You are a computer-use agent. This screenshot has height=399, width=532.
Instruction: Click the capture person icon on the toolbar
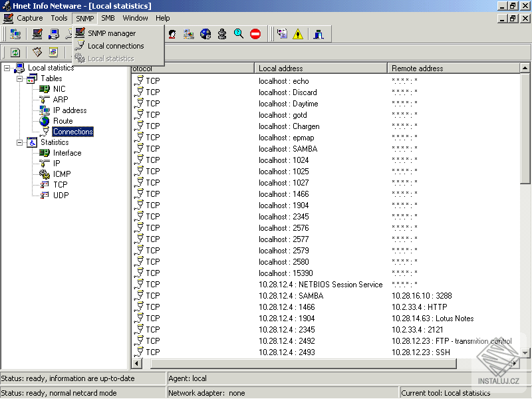[172, 33]
